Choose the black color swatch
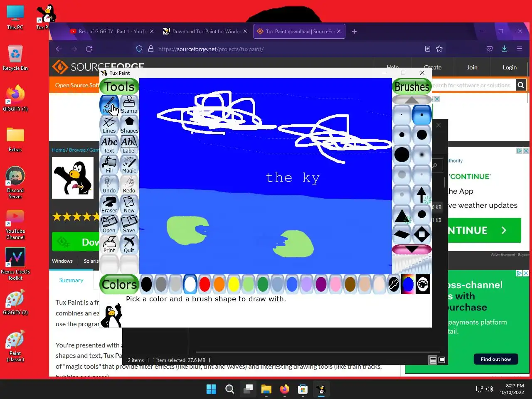This screenshot has width=532, height=399. point(146,284)
